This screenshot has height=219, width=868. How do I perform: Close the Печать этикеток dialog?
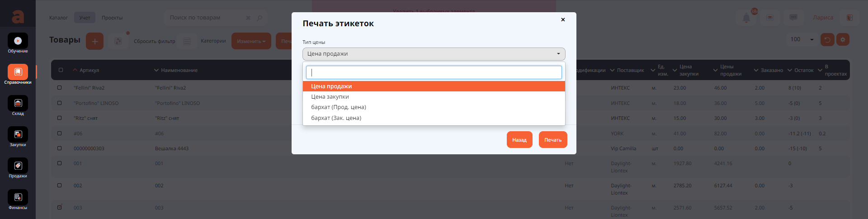coord(563,20)
